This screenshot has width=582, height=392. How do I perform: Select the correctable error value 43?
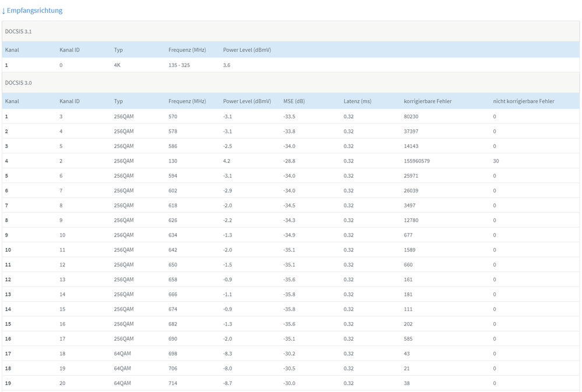407,354
